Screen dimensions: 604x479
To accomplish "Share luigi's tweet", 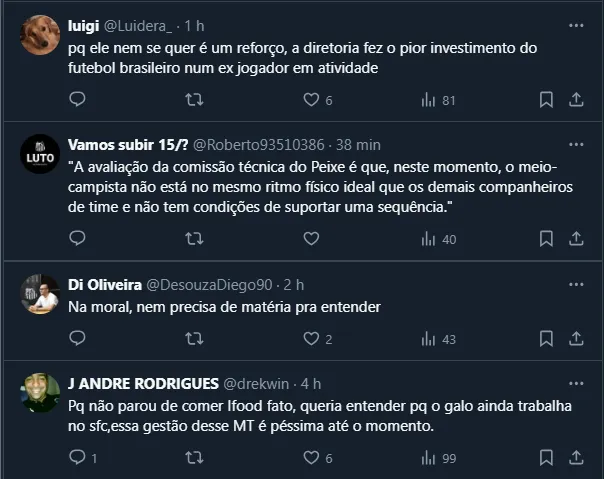I will point(576,100).
